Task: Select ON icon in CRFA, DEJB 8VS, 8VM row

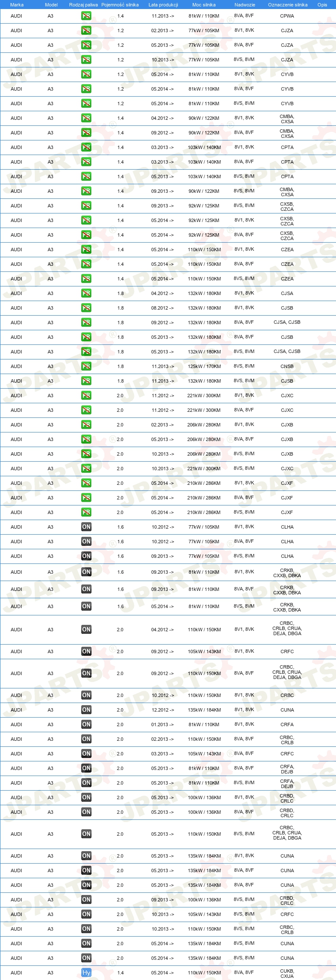Action: pyautogui.click(x=86, y=783)
